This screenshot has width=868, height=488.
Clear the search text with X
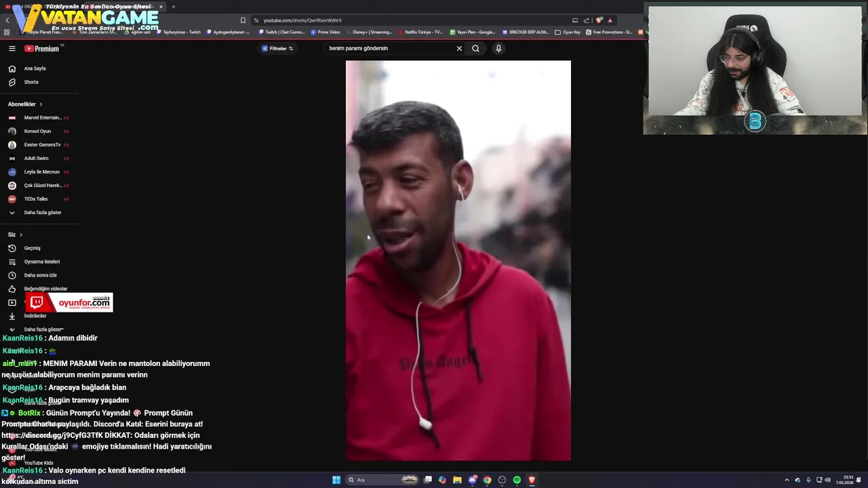[x=459, y=49]
